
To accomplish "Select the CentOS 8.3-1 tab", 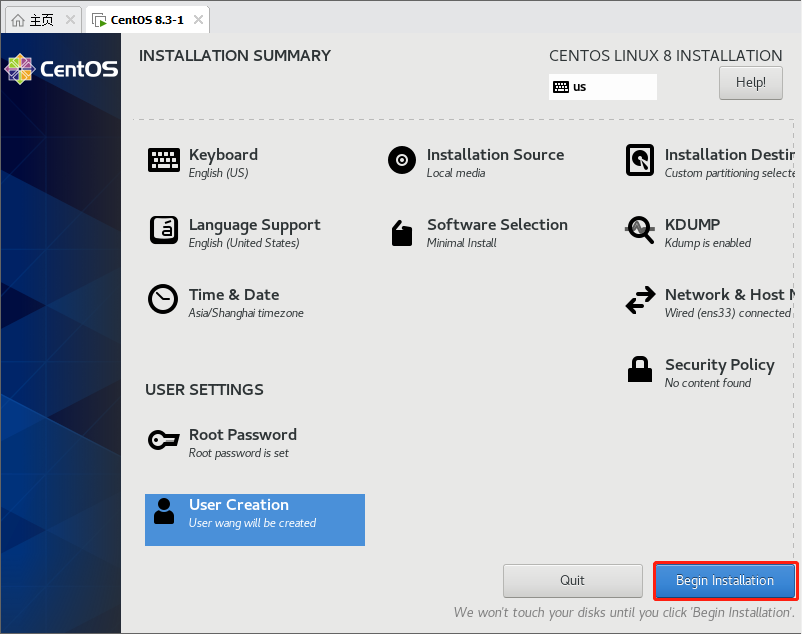I will pyautogui.click(x=147, y=20).
